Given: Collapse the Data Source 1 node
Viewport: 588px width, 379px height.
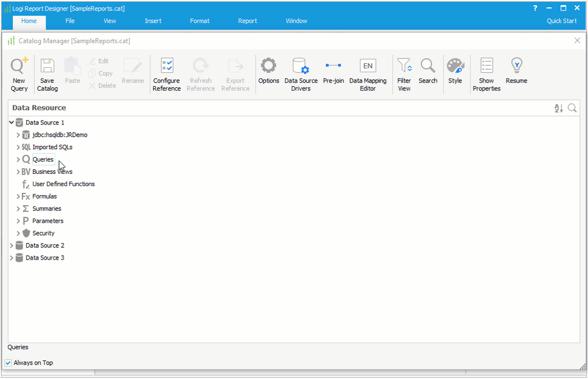Looking at the screenshot, I should point(11,122).
